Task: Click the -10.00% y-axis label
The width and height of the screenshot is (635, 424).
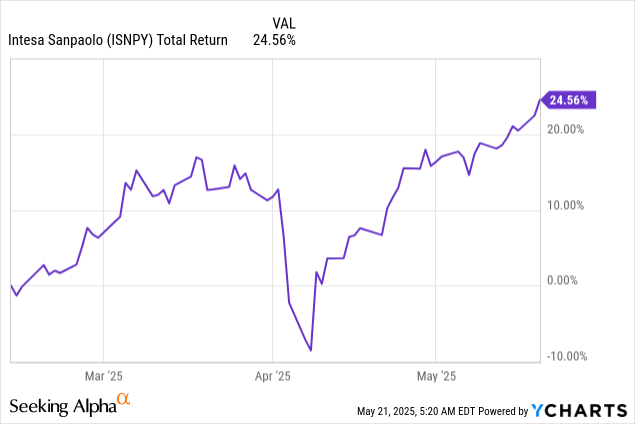Action: 565,357
